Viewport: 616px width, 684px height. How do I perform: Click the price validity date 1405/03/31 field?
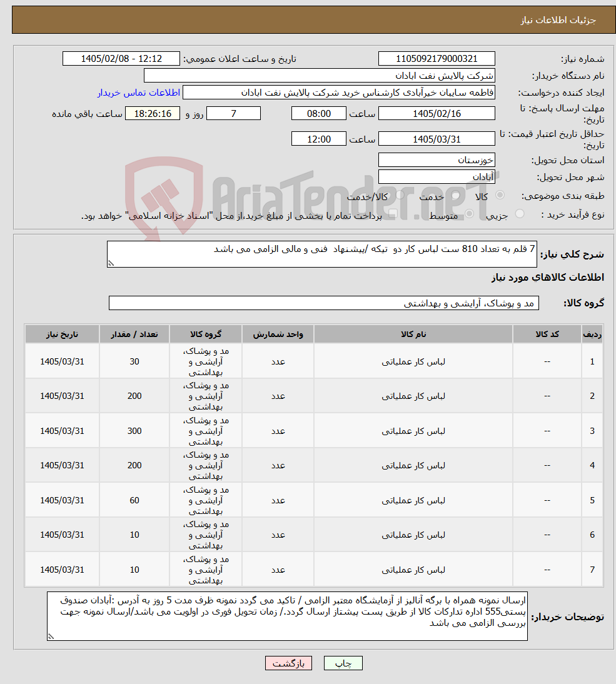point(437,139)
